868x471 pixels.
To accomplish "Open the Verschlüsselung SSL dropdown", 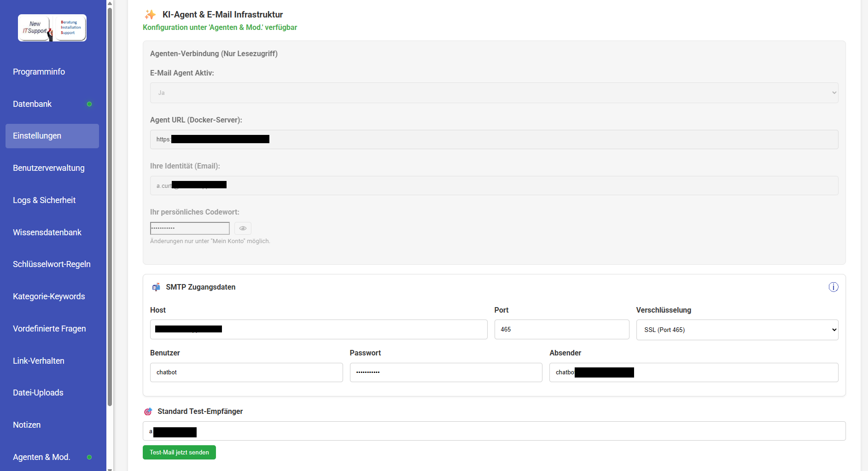I will [737, 330].
